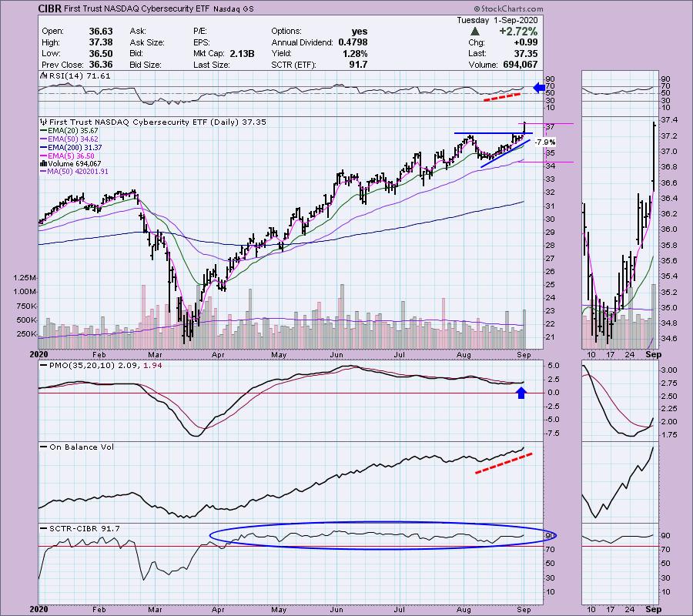Click the Bid Size: label
This screenshot has width=693, height=616.
146,65
